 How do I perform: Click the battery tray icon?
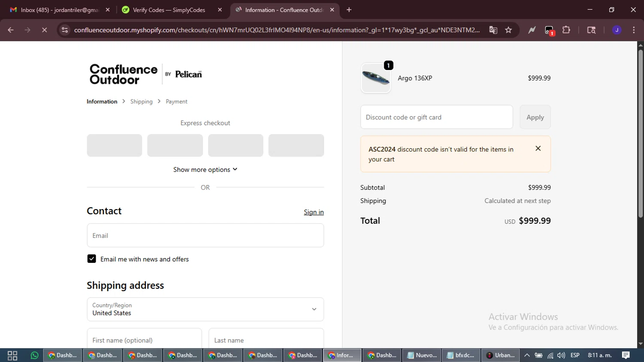pyautogui.click(x=538, y=356)
